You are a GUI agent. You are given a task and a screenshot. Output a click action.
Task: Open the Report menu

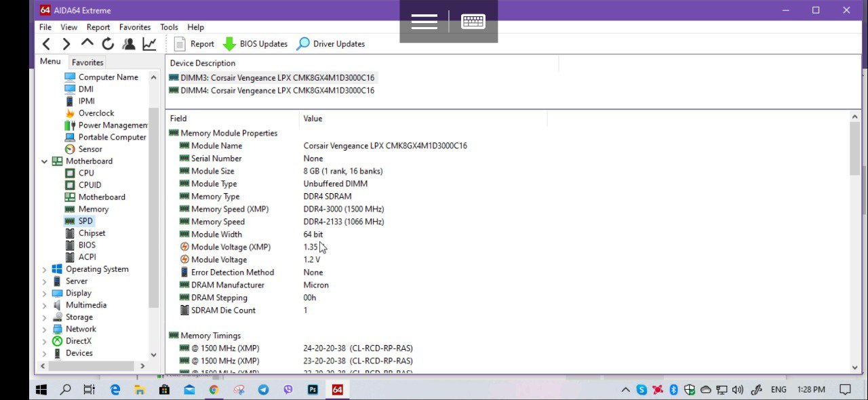(x=98, y=27)
